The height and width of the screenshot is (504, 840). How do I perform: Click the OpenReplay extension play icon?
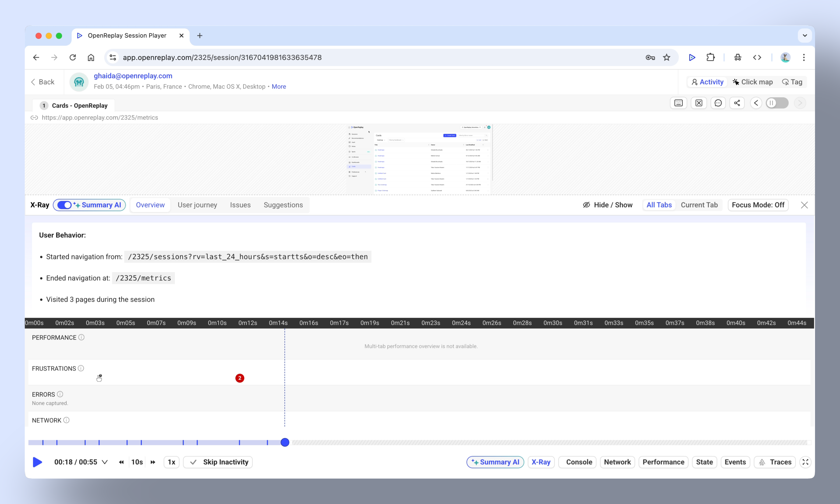coord(692,57)
